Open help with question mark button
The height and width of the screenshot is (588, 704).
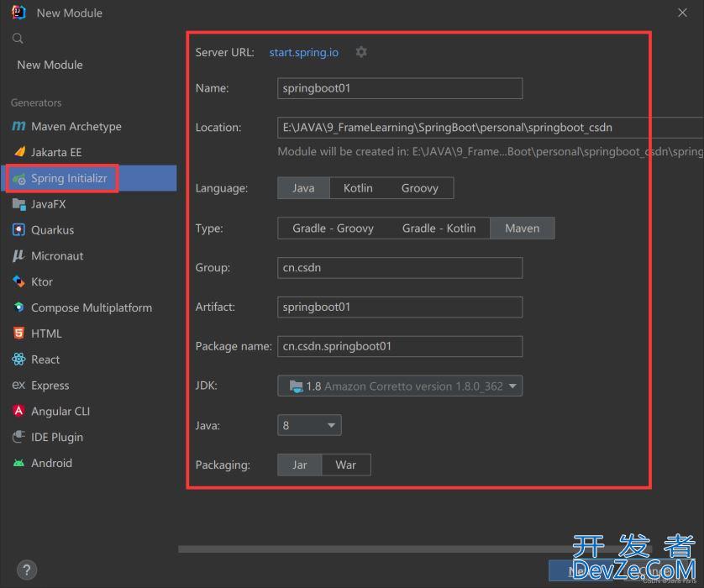pos(27,570)
